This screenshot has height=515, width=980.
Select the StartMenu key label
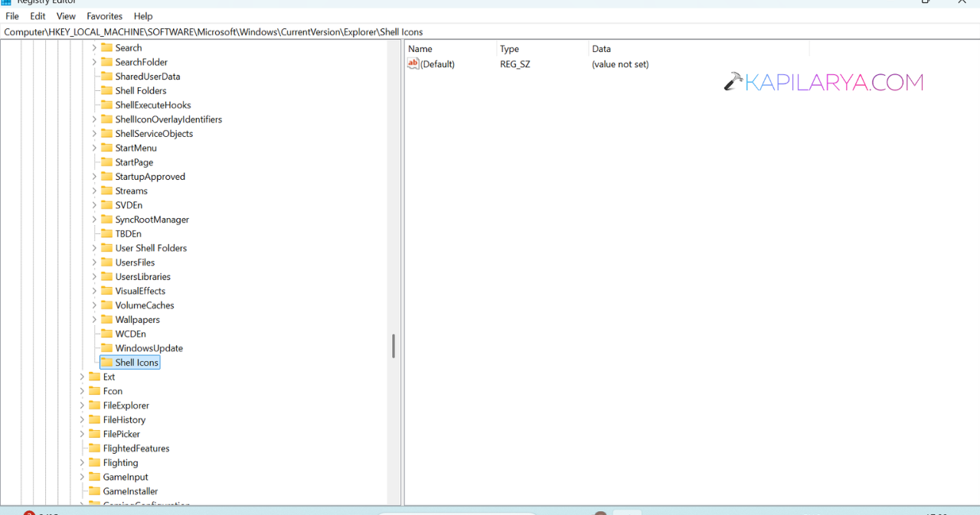click(136, 148)
